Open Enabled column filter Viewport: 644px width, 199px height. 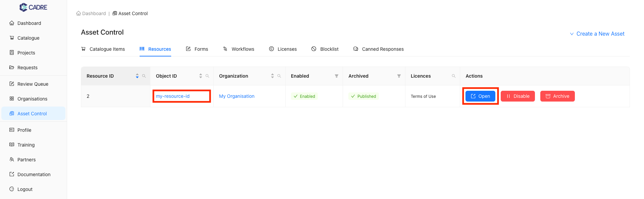[337, 76]
